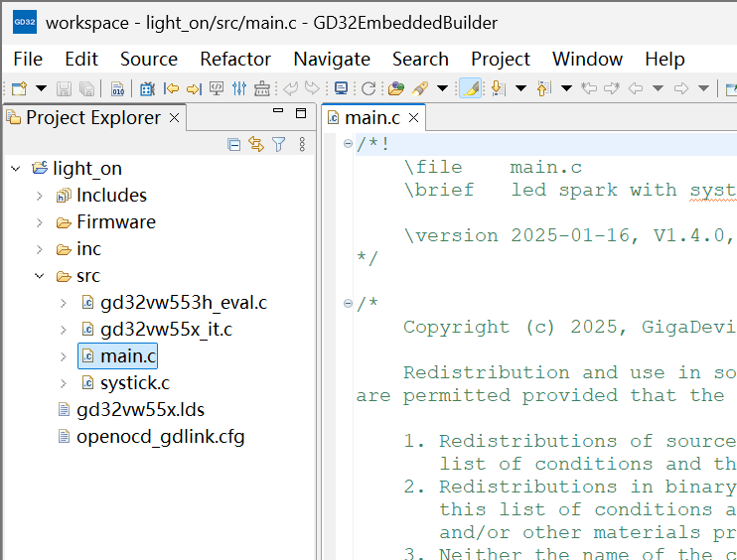
Task: Click the Next Edit Location forward icon
Action: pyautogui.click(x=612, y=88)
